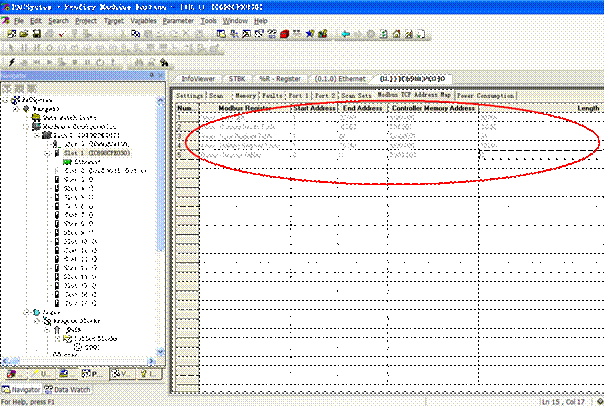This screenshot has height=406, width=604.
Task: Switch to the %R - Register tab
Action: tap(279, 78)
